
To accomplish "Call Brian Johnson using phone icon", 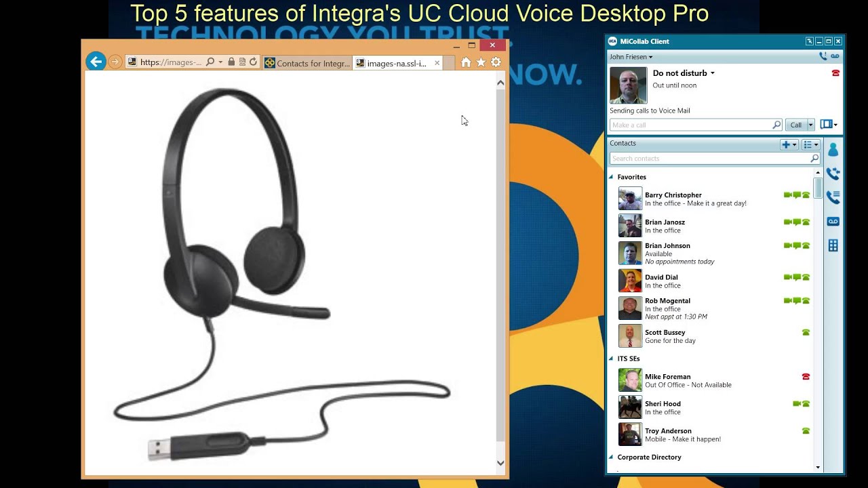I will pyautogui.click(x=806, y=246).
